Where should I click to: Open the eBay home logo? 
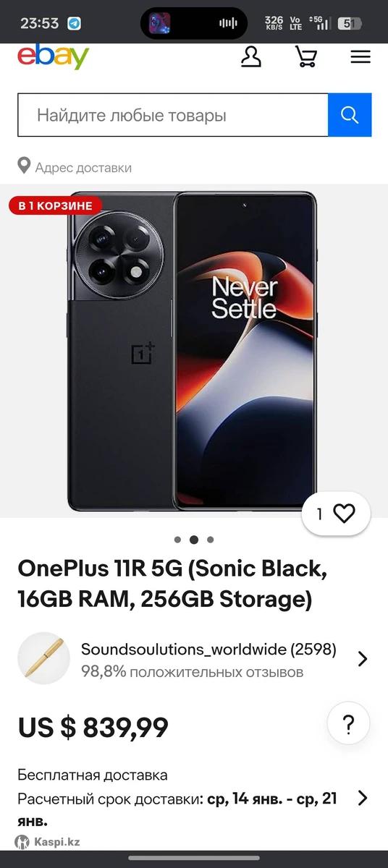click(x=53, y=56)
